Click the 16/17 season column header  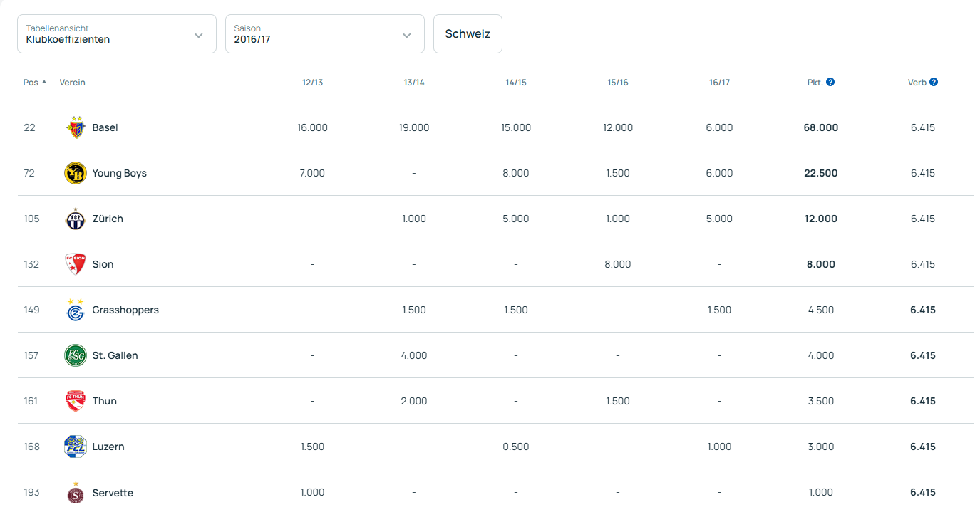click(x=719, y=83)
